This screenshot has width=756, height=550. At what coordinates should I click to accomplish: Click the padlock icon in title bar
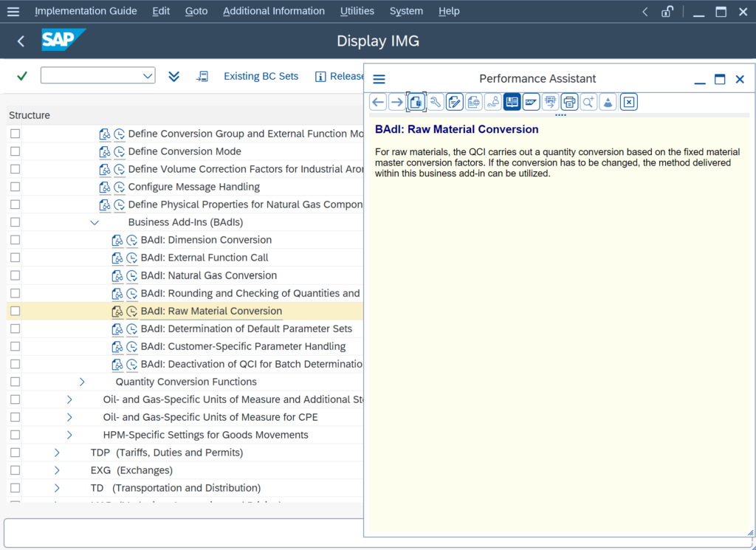(x=667, y=12)
